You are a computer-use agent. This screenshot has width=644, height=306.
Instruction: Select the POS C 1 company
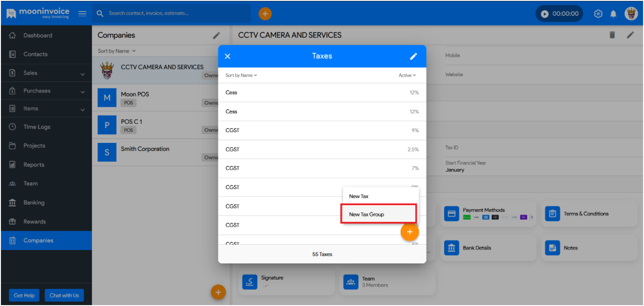click(x=156, y=125)
